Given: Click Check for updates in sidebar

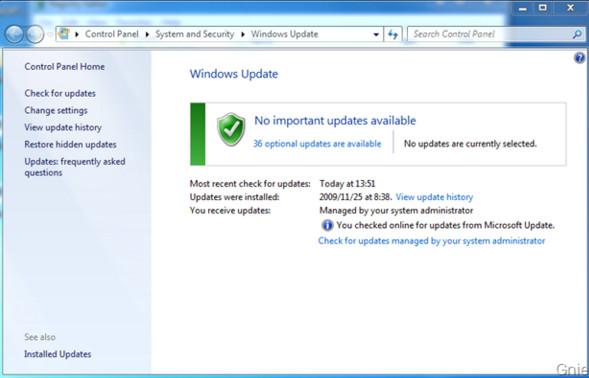Looking at the screenshot, I should coord(60,93).
